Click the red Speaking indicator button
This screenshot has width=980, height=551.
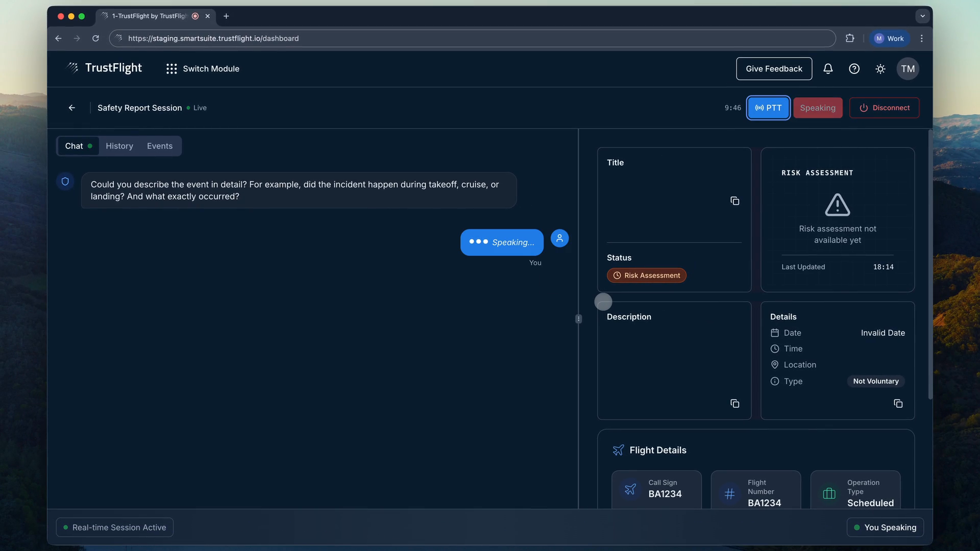coord(817,108)
